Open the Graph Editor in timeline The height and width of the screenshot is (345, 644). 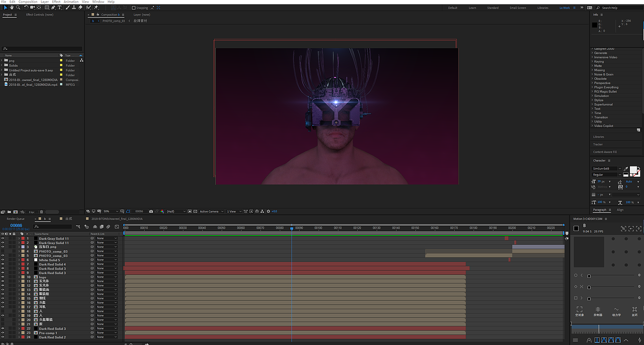tap(117, 227)
